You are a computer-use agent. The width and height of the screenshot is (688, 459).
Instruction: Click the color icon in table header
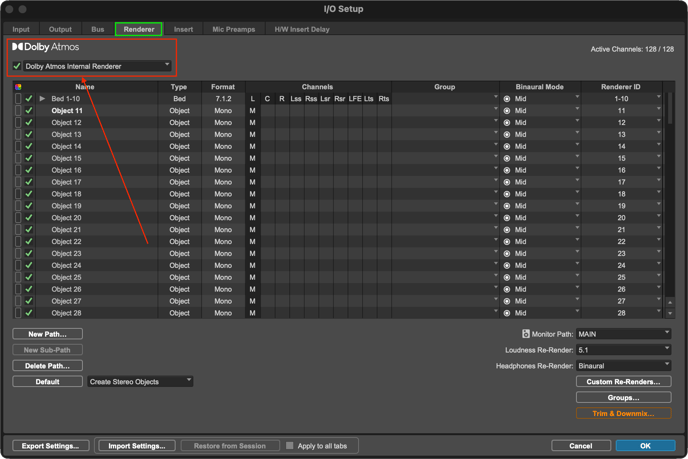[18, 87]
